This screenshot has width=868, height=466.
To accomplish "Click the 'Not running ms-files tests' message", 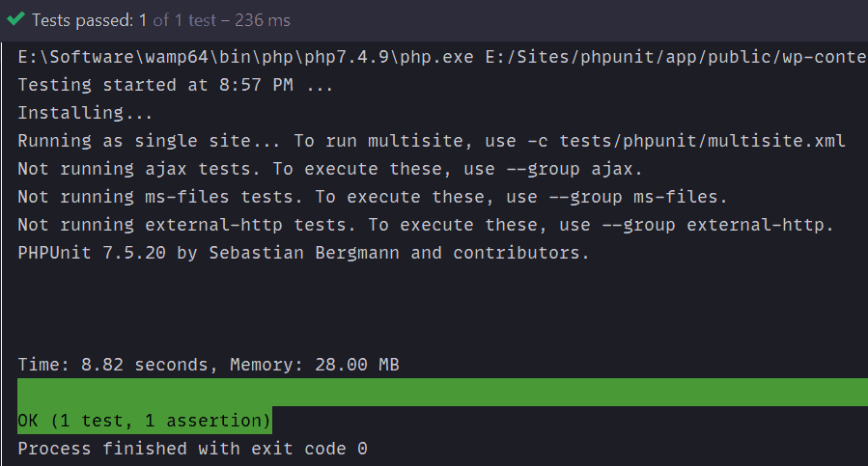I will coord(160,197).
